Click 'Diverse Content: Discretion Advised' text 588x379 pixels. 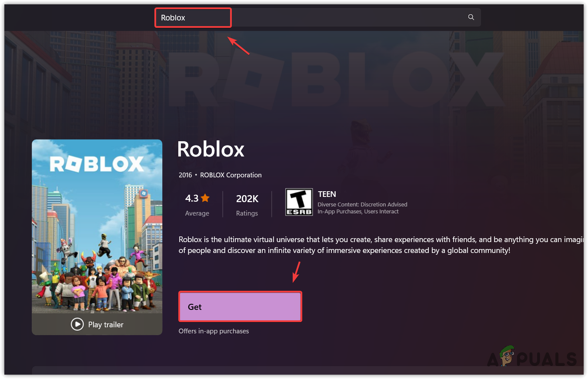362,204
